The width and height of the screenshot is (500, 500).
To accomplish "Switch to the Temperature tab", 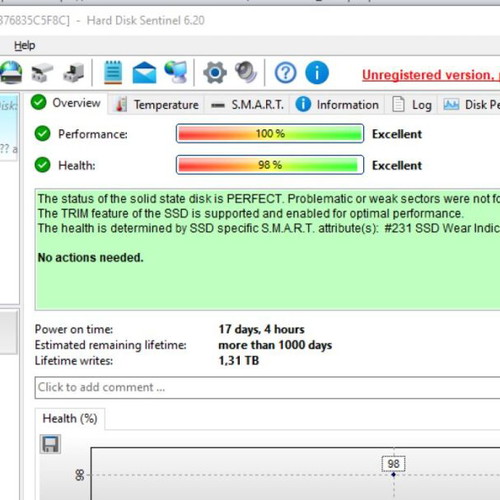I will [x=157, y=105].
